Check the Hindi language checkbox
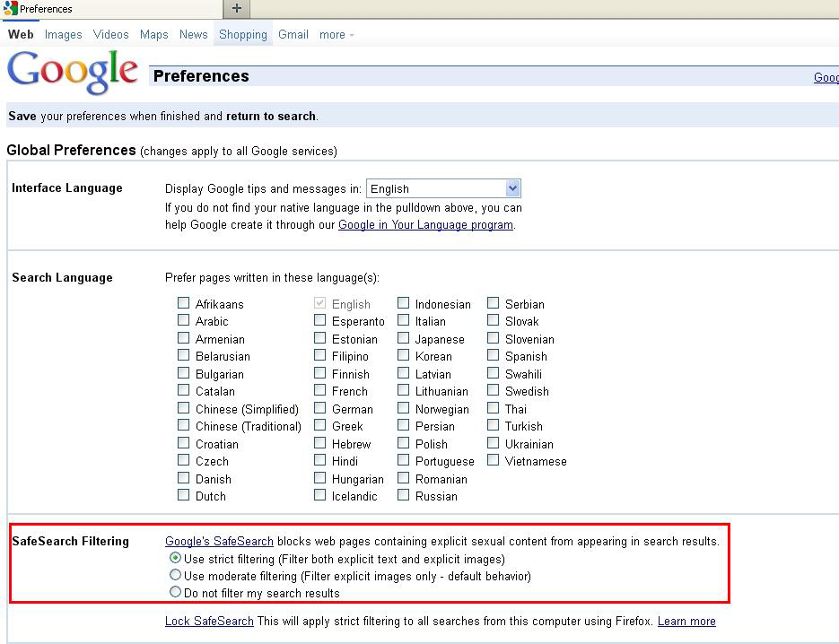The width and height of the screenshot is (839, 644). pos(320,460)
